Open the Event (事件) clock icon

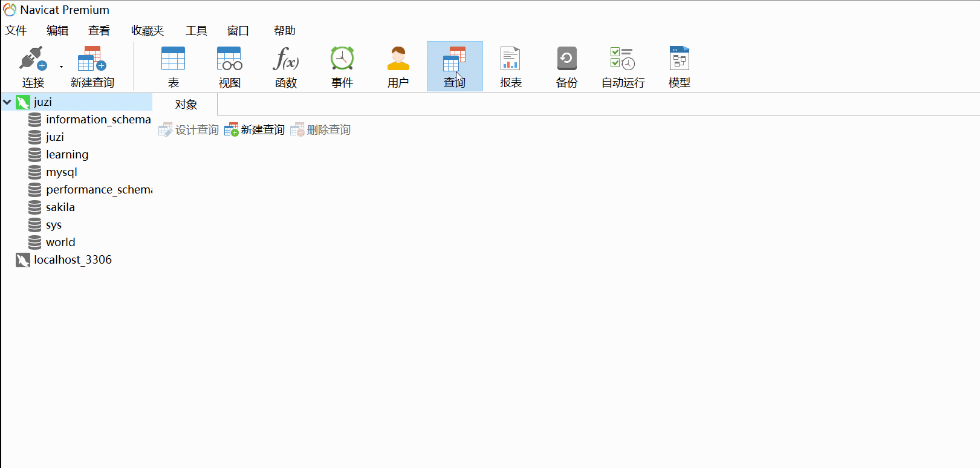(x=342, y=59)
